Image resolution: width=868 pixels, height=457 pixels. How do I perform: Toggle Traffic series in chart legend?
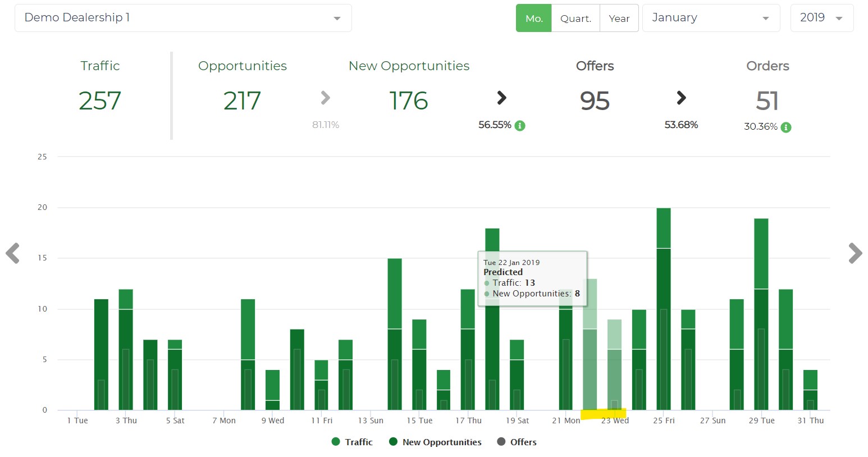coord(352,442)
